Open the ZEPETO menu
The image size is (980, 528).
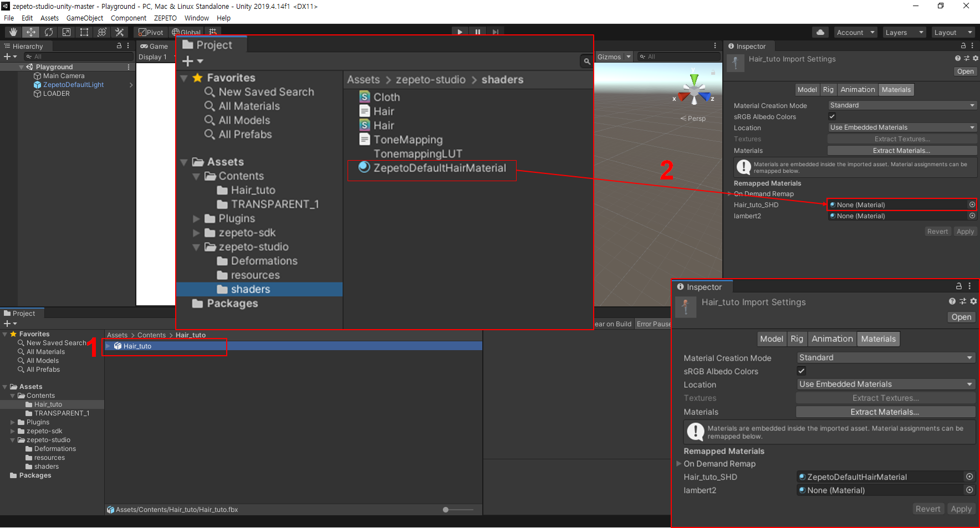[x=165, y=18]
